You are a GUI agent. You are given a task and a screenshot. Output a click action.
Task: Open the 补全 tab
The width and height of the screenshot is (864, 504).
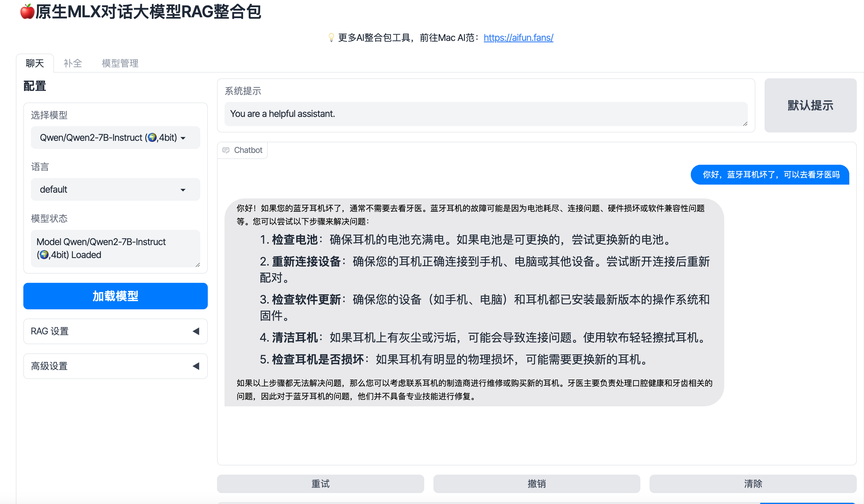pos(73,63)
